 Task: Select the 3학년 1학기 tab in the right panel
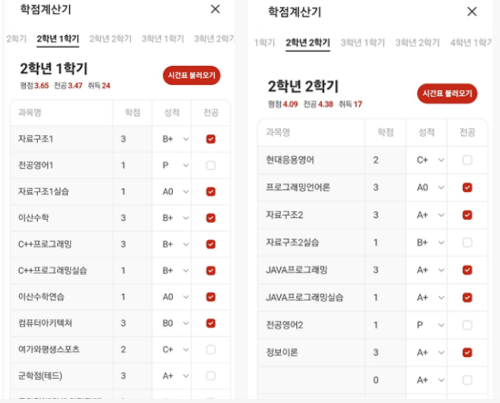coord(363,43)
